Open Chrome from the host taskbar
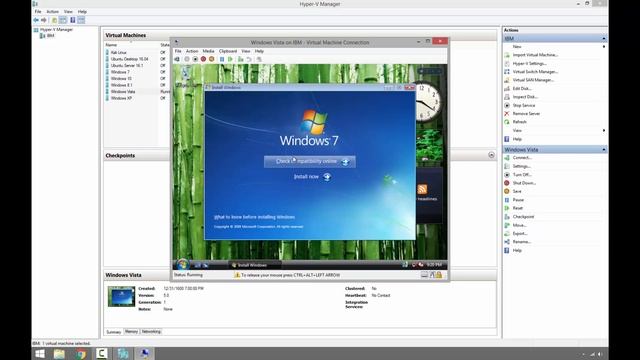The image size is (640, 360). [81, 354]
